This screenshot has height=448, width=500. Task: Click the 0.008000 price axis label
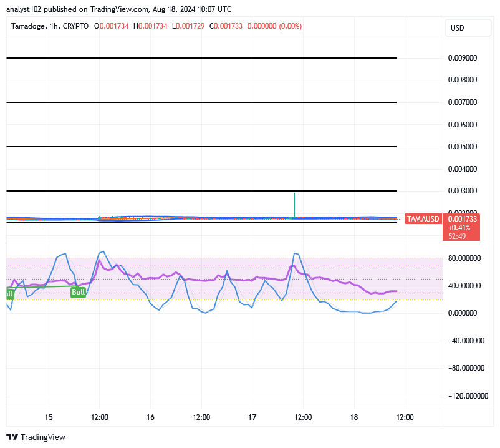[x=463, y=80]
